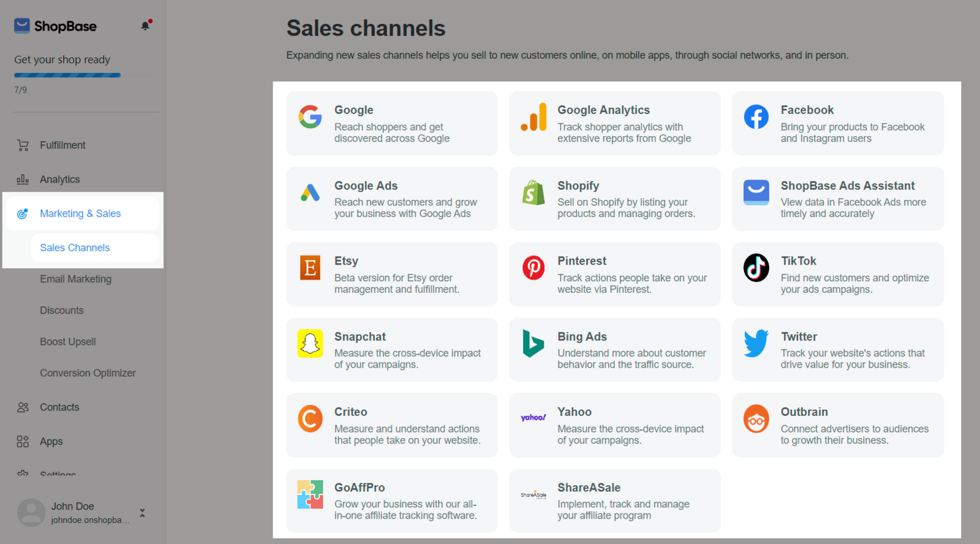
Task: Click the Pinterest logo icon
Action: [x=533, y=268]
